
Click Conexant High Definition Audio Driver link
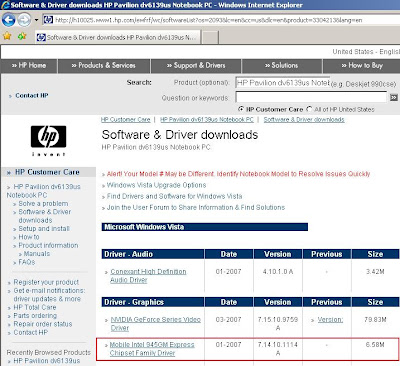point(148,276)
